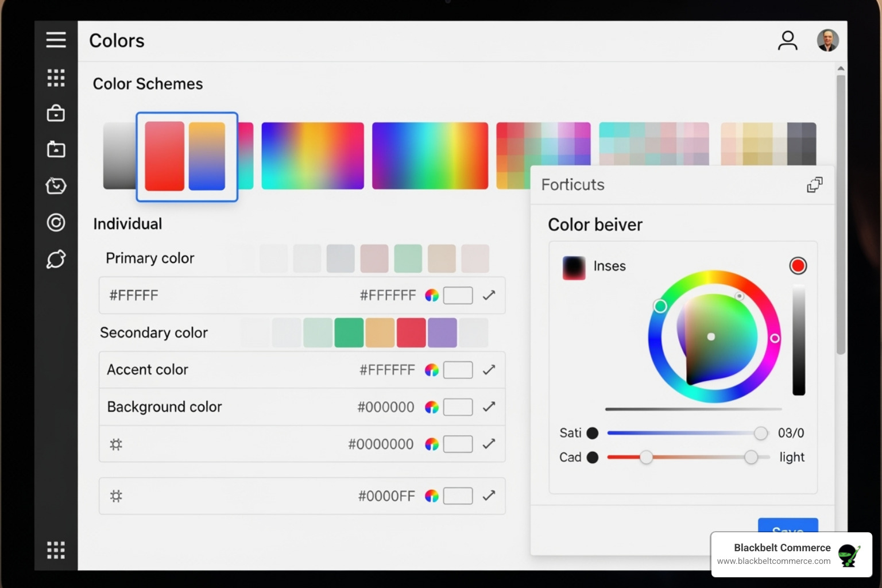Click the empty checkbox beside Accent color
The width and height of the screenshot is (882, 588).
pyautogui.click(x=458, y=370)
